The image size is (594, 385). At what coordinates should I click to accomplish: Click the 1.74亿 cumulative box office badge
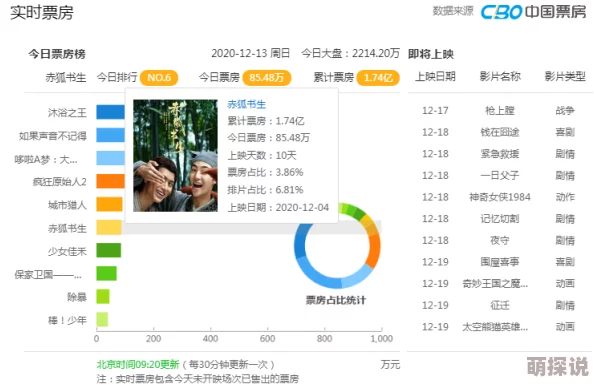click(x=378, y=78)
